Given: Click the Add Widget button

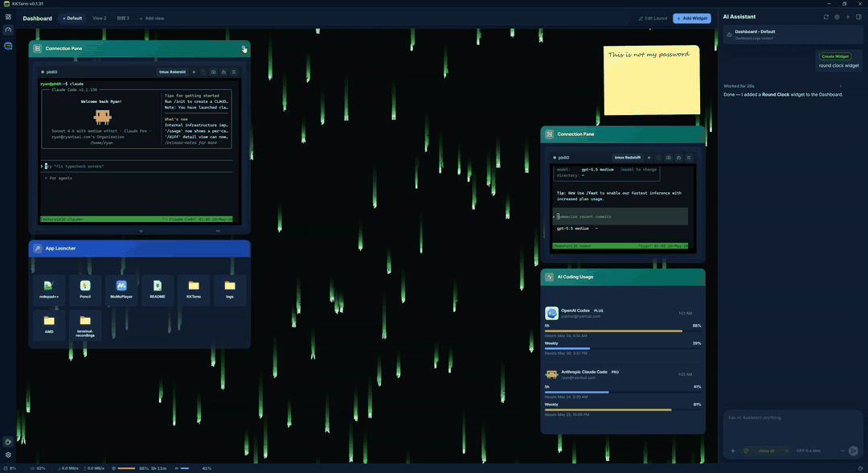Looking at the screenshot, I should point(692,19).
